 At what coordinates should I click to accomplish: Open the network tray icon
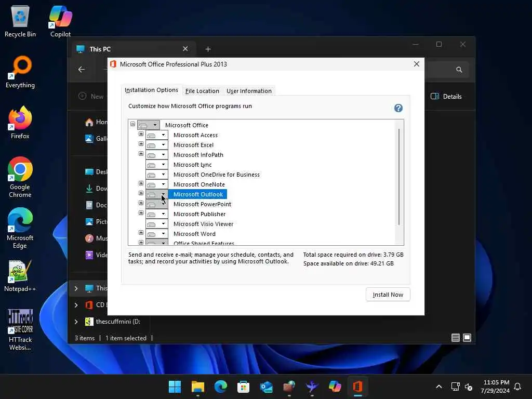pyautogui.click(x=455, y=387)
